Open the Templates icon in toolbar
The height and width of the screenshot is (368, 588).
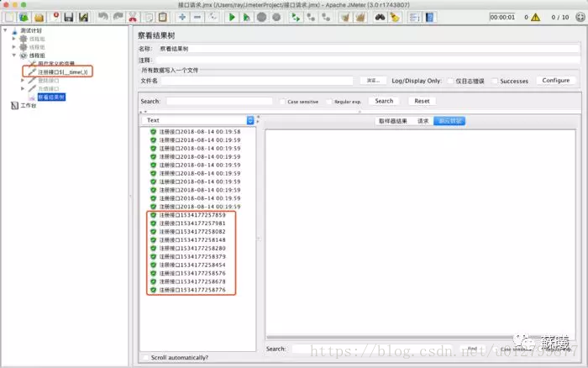coord(24,18)
